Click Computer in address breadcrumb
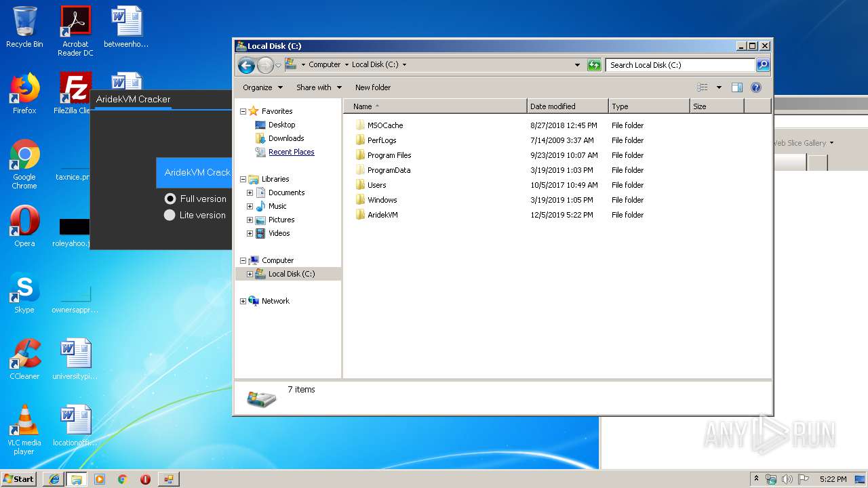 (x=324, y=65)
